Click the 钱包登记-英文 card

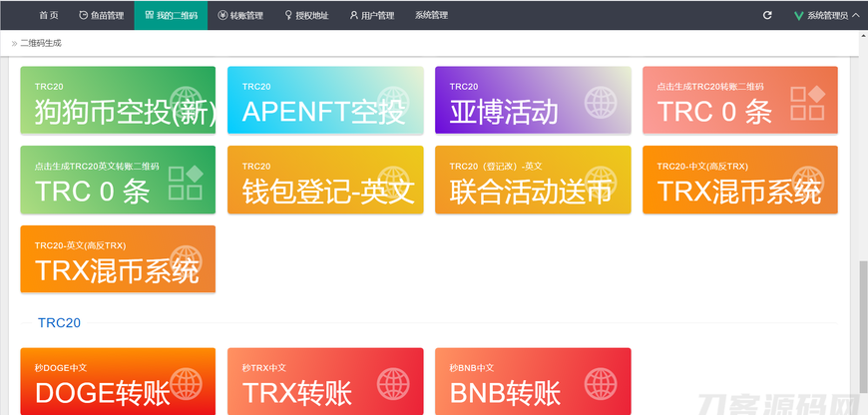pos(325,180)
